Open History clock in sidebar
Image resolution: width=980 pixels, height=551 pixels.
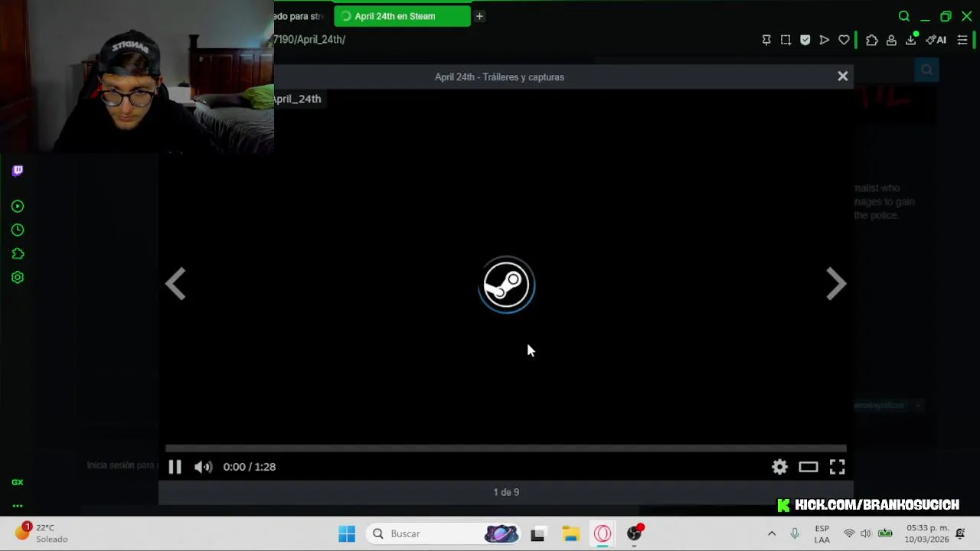pyautogui.click(x=18, y=230)
